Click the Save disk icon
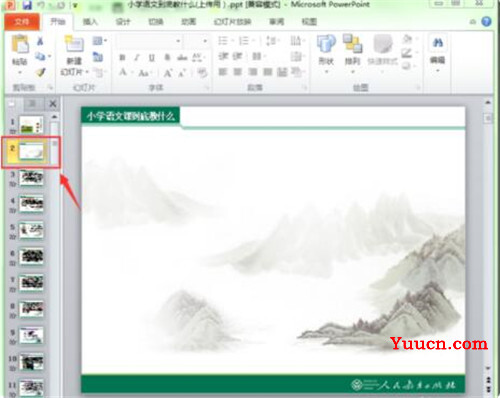The image size is (500, 398). tap(27, 5)
